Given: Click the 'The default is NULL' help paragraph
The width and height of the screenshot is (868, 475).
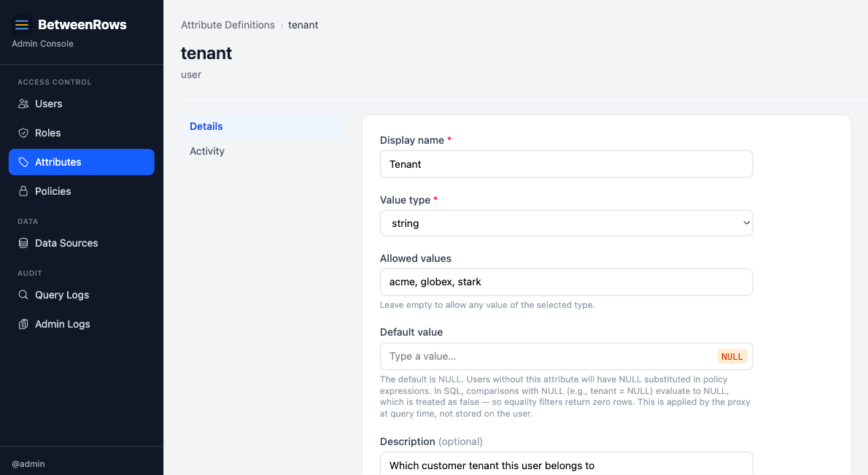Looking at the screenshot, I should coord(565,396).
